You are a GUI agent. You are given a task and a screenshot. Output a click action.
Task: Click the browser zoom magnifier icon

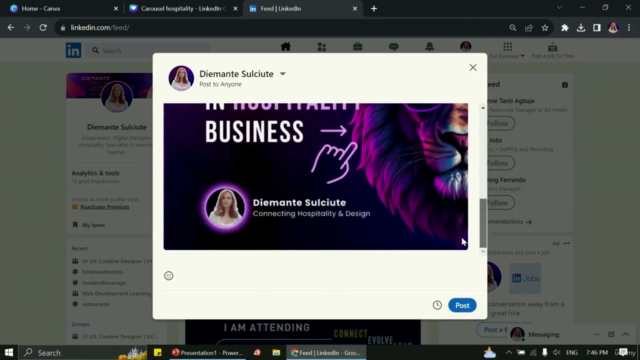click(513, 28)
